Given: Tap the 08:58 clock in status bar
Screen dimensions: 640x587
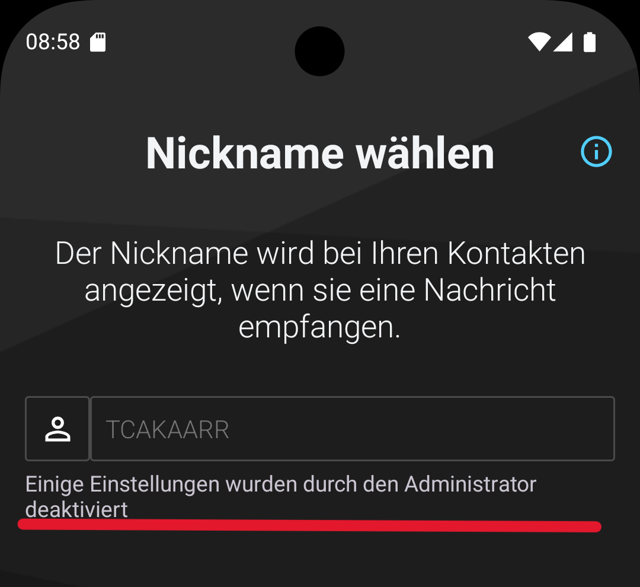Looking at the screenshot, I should click(x=53, y=42).
